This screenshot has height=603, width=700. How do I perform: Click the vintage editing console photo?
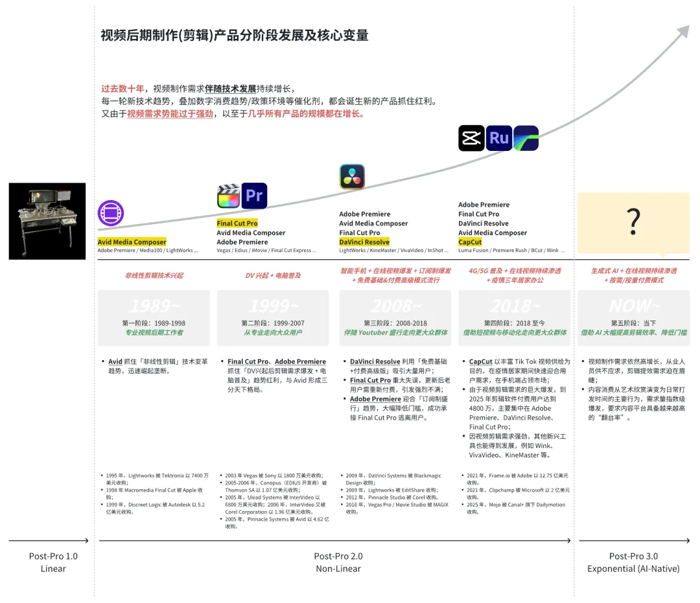pos(46,220)
